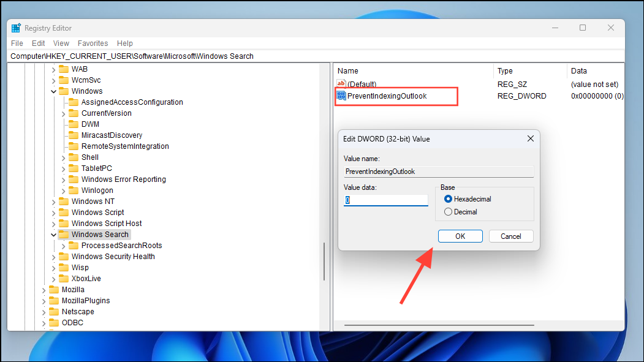This screenshot has height=362, width=644.
Task: Cancel the Edit DWORD dialog
Action: click(x=511, y=236)
